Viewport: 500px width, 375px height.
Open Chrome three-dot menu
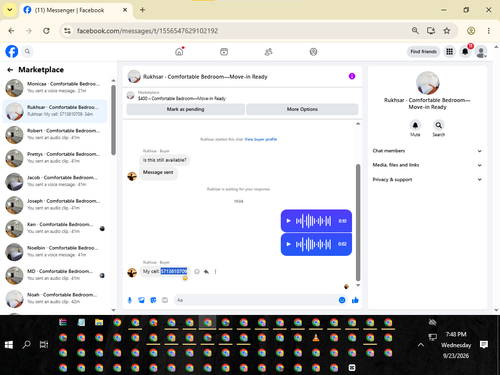click(x=489, y=31)
